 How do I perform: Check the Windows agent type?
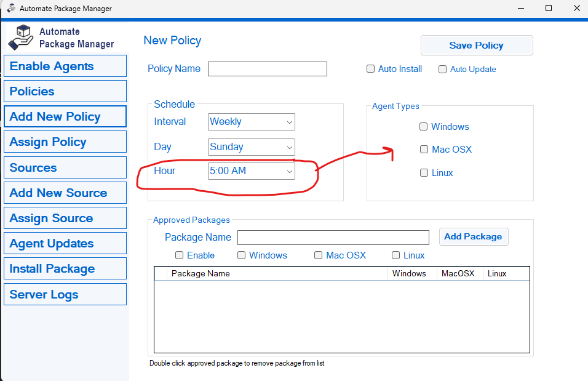(424, 127)
